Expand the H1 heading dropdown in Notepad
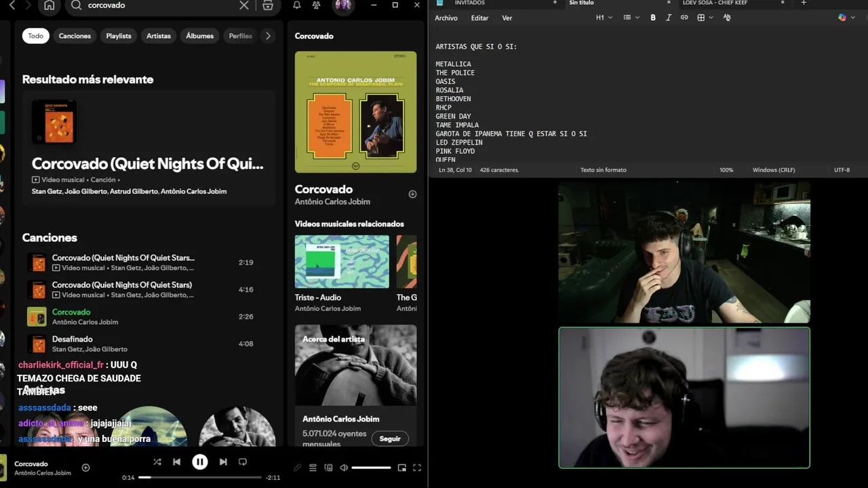 click(604, 18)
